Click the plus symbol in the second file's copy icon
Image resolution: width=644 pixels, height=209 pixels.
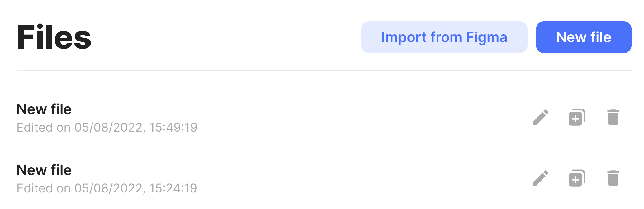click(x=575, y=180)
